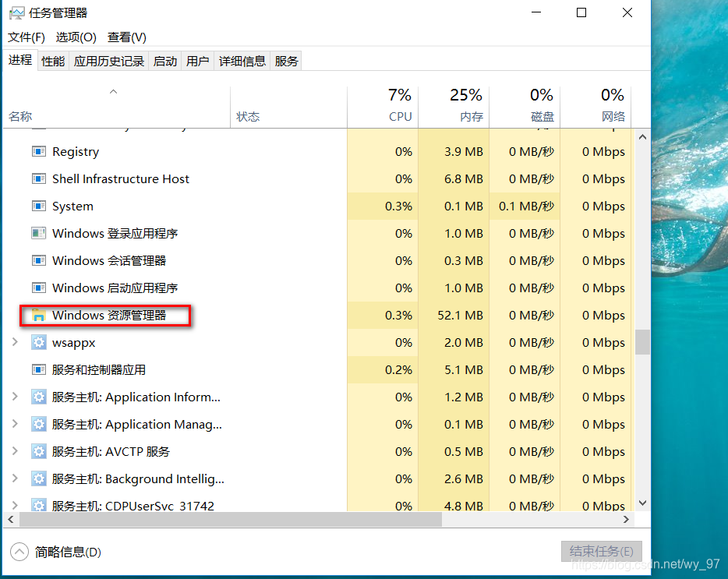Click the Background Intellig... gear icon

pos(38,478)
